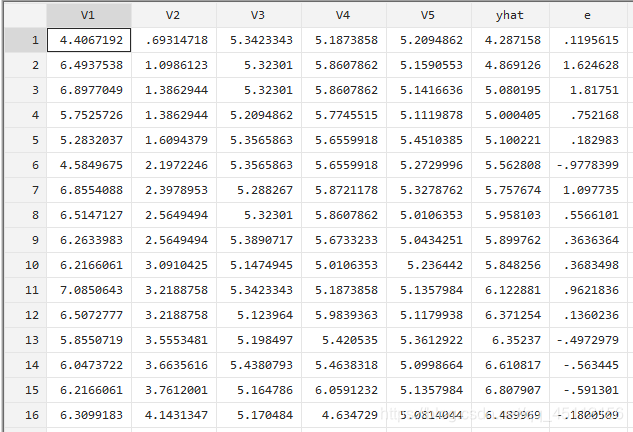Click cell with value 5.4510385
This screenshot has height=432, width=633.
tap(429, 140)
